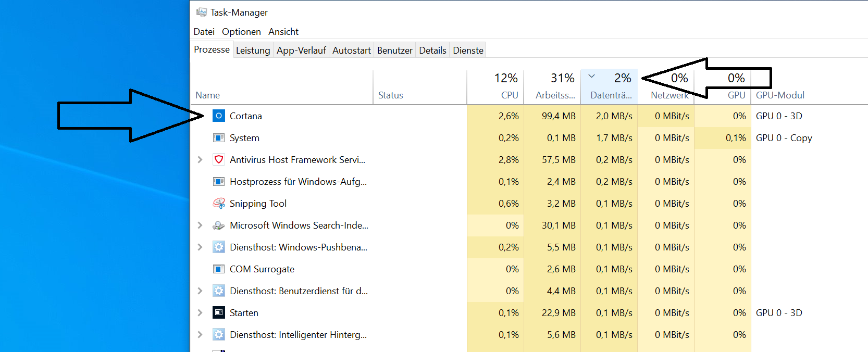Click COM Surrogate 2,6 MB memory value
Viewport: 868px width, 352px height.
pos(561,269)
